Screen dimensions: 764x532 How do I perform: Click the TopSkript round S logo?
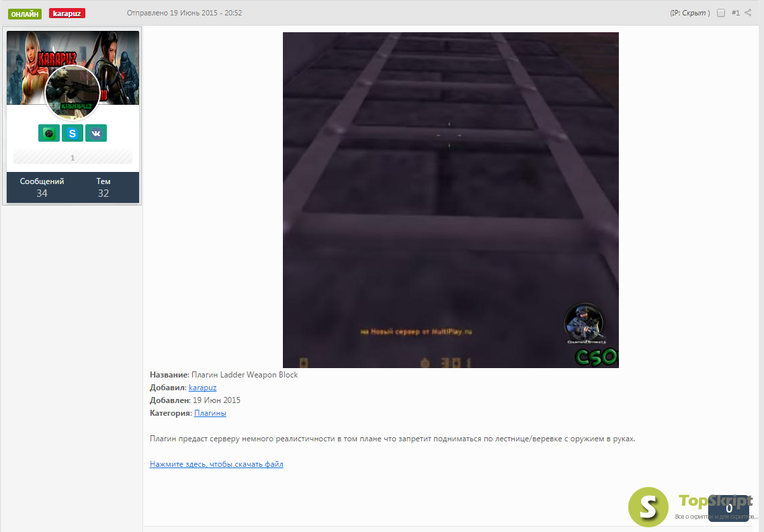648,506
